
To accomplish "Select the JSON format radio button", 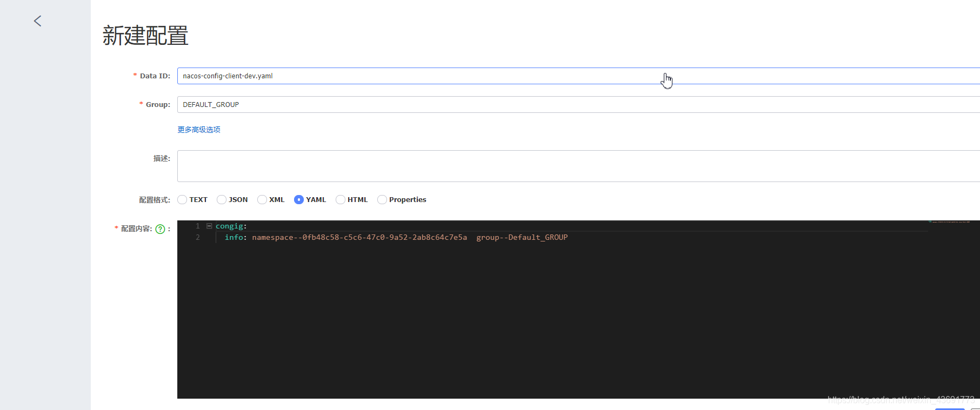I will tap(222, 200).
